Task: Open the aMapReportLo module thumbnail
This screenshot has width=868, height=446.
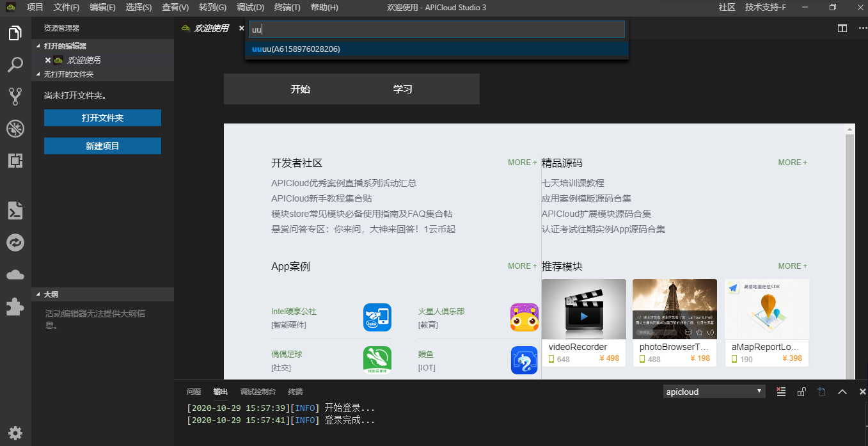Action: 767,309
